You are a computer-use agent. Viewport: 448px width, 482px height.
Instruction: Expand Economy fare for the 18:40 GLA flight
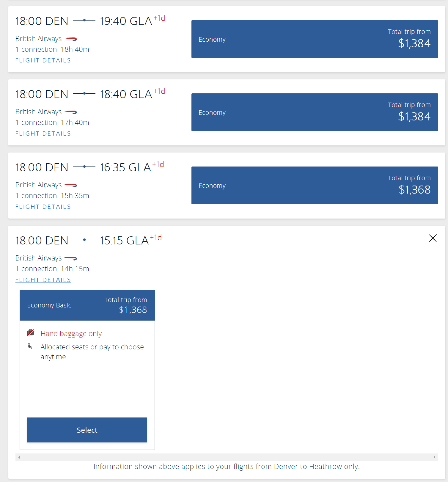click(315, 112)
